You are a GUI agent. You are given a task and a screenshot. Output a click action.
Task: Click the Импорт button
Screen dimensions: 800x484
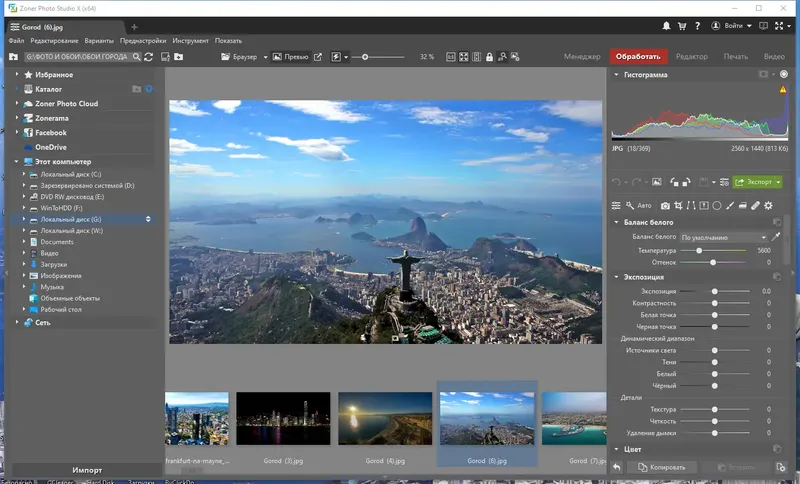[x=86, y=469]
